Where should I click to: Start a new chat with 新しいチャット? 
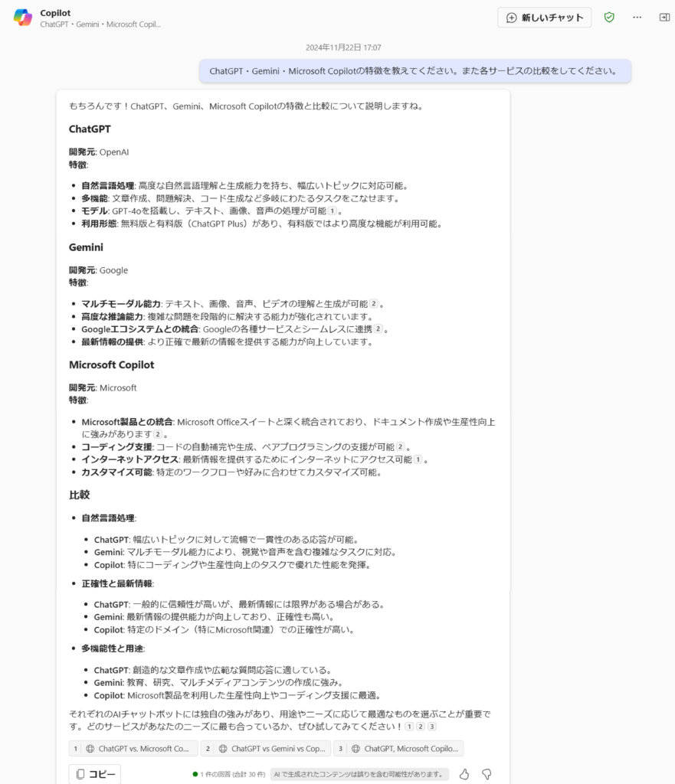click(x=545, y=18)
